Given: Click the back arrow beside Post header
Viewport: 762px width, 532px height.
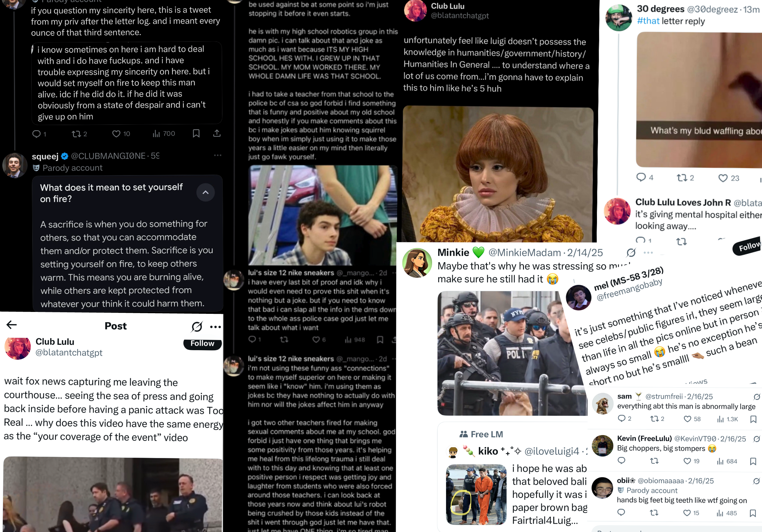Looking at the screenshot, I should (11, 325).
